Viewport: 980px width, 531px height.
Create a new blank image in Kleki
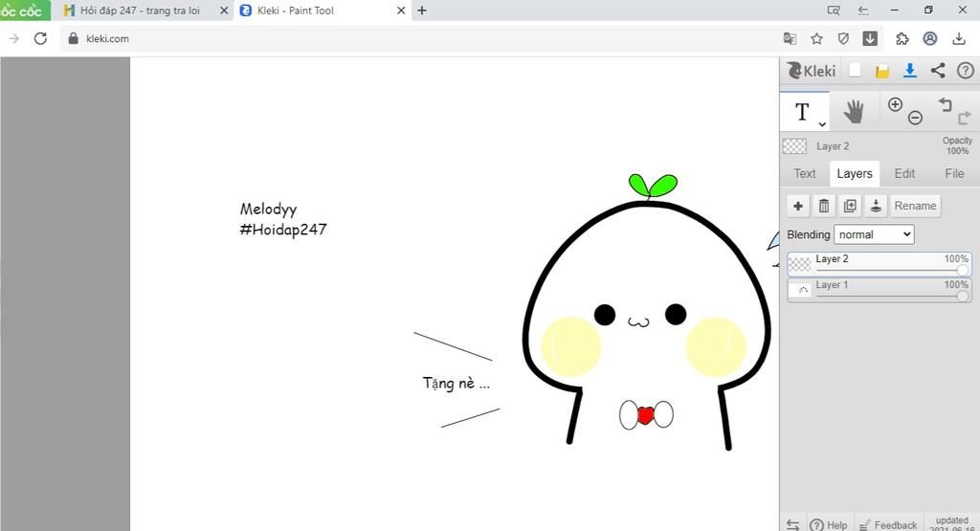pos(855,71)
